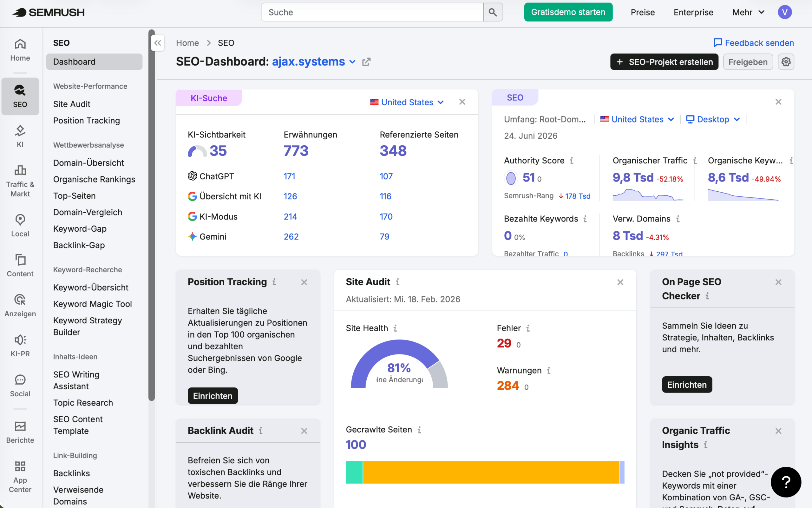Screen dimensions: 812x508
Task: Collapse the SEO side menu
Action: point(158,43)
